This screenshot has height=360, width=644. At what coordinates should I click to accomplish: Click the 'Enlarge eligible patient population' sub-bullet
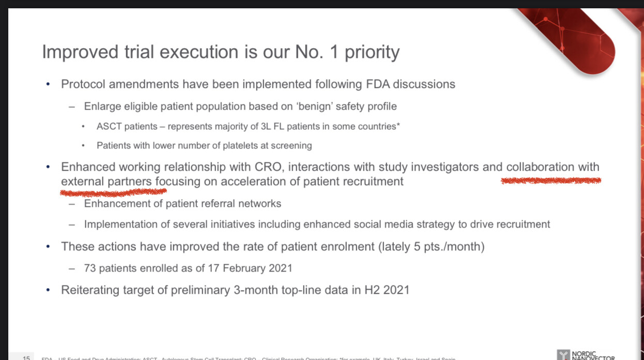240,106
